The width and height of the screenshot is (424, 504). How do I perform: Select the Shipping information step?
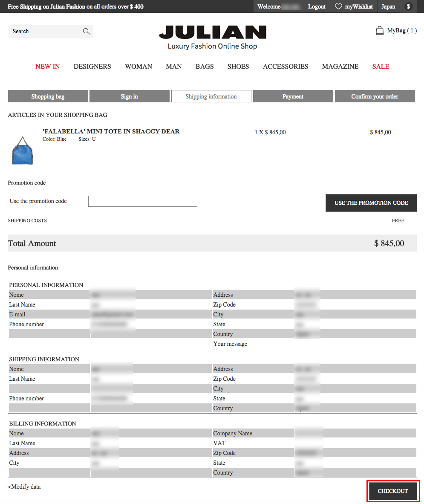tap(211, 96)
